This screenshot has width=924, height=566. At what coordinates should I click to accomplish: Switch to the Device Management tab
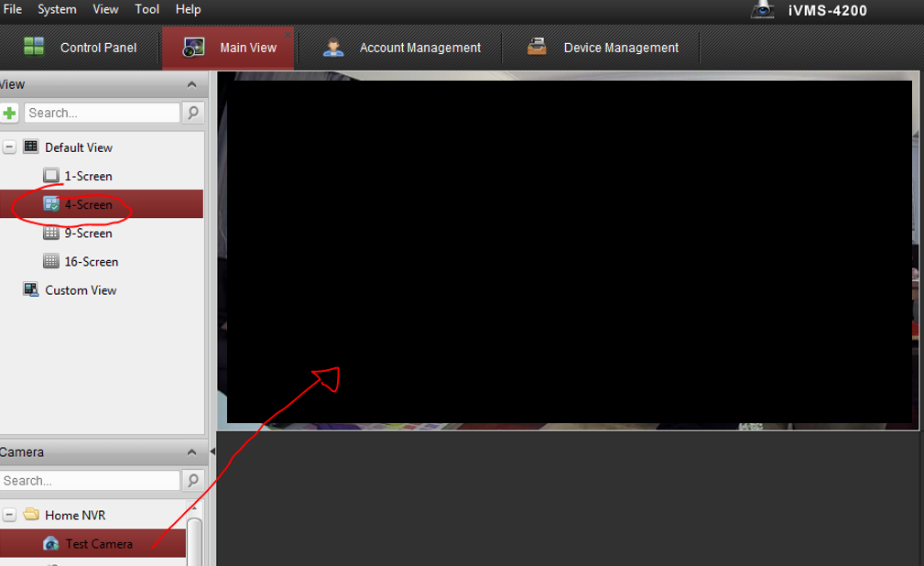(603, 48)
